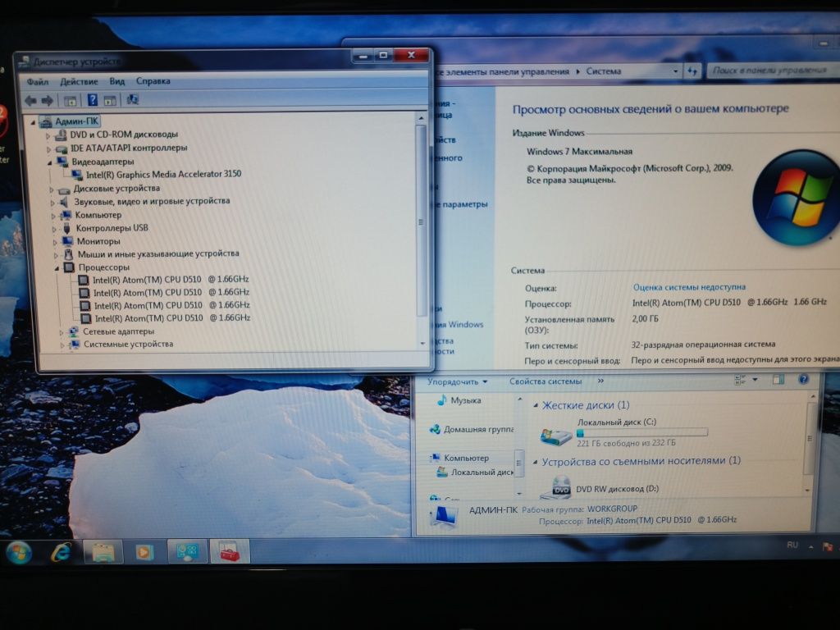Click the Сетевые адаптеры network icon
This screenshot has height=630, width=840.
pos(73,331)
